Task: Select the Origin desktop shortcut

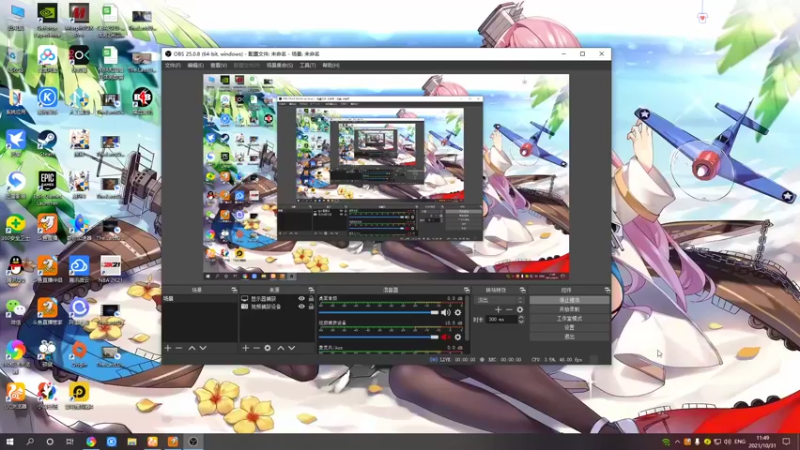Action: point(79,354)
